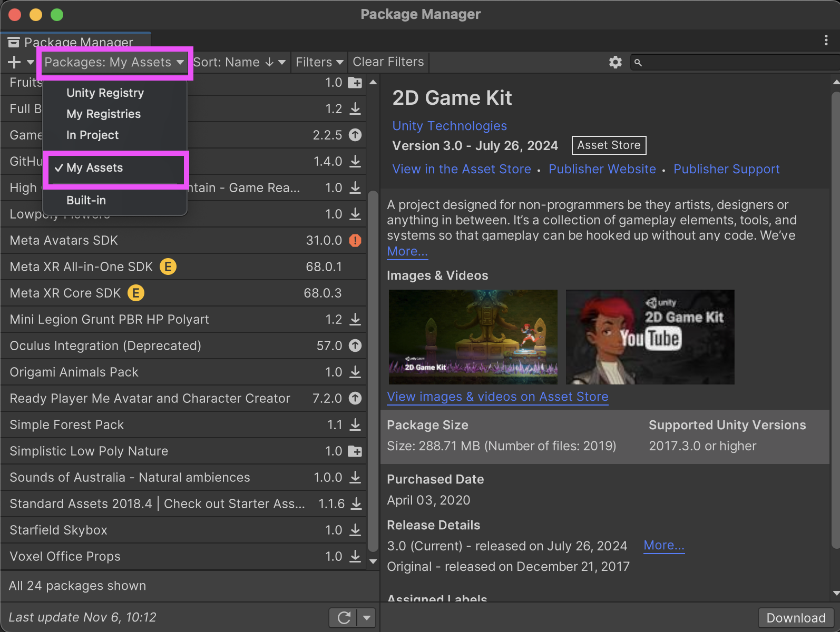Expand the add package dropdown arrow
The width and height of the screenshot is (840, 632).
pos(30,62)
